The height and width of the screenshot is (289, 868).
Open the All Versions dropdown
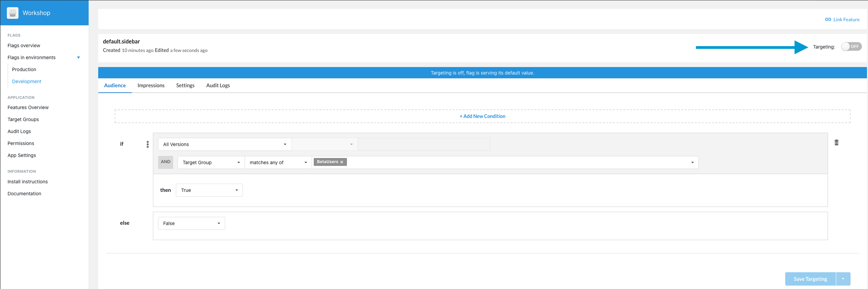tap(224, 144)
